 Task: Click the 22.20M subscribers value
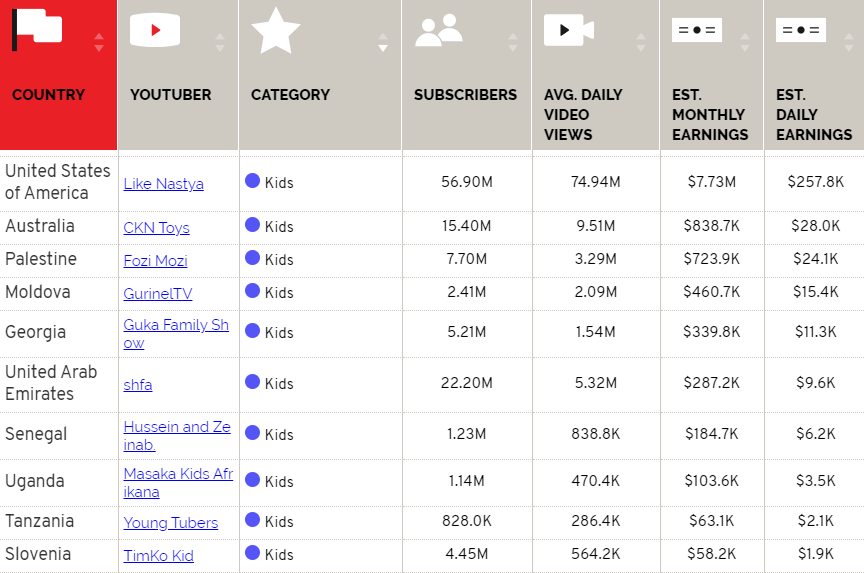[x=467, y=383]
